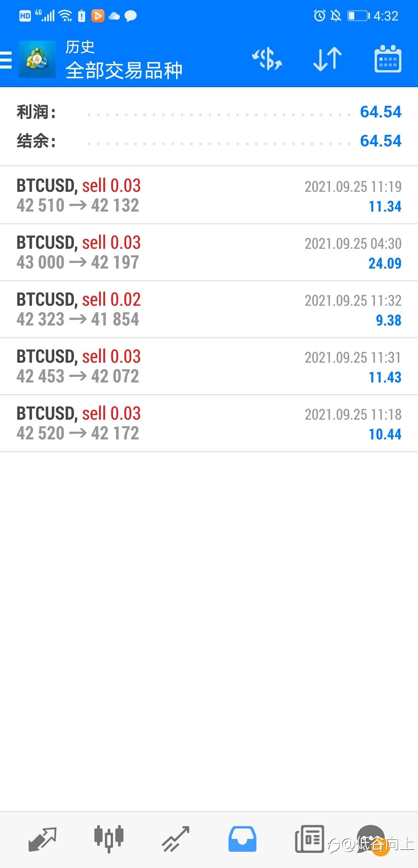Tap the battery indicator in status bar
Image resolution: width=418 pixels, height=868 pixels.
358,16
